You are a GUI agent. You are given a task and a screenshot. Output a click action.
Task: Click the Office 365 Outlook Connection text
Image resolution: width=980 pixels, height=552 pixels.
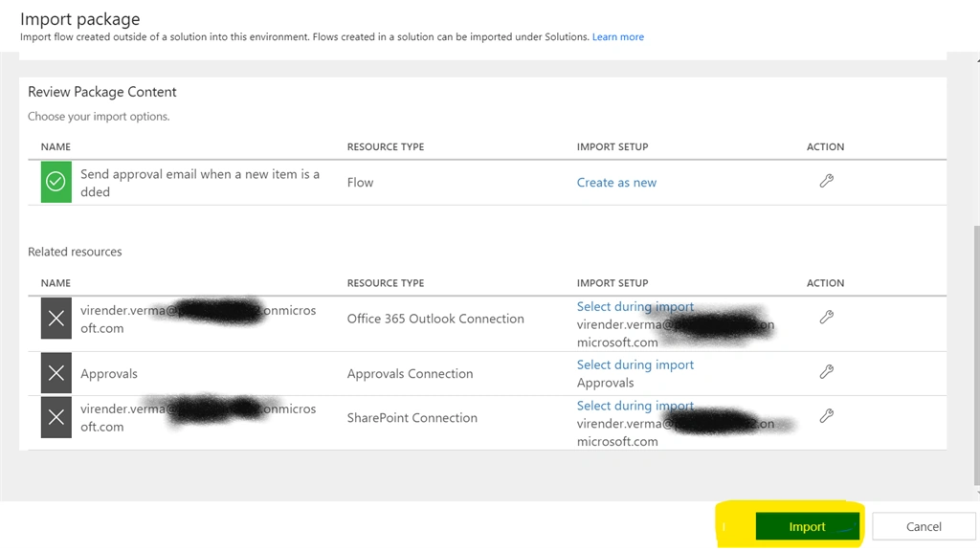(435, 319)
